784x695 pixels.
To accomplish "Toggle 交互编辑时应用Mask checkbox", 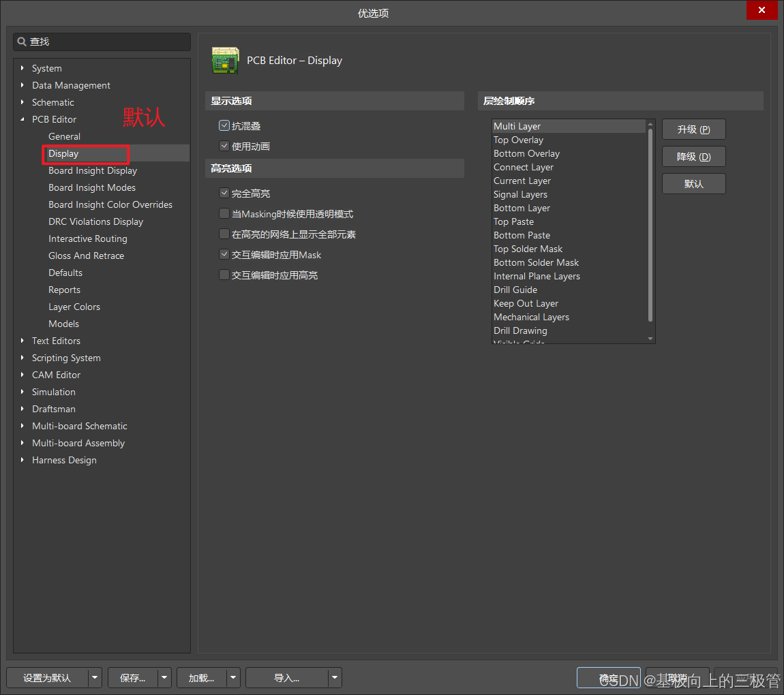I will (x=224, y=254).
